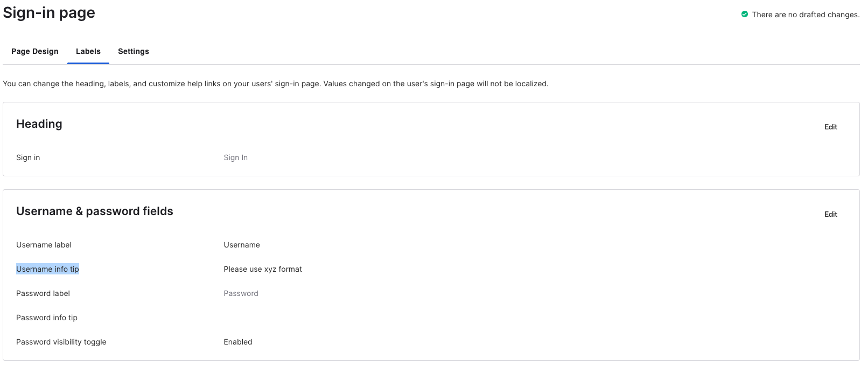Click the "Sign-in page" title
The height and width of the screenshot is (365, 868).
49,13
